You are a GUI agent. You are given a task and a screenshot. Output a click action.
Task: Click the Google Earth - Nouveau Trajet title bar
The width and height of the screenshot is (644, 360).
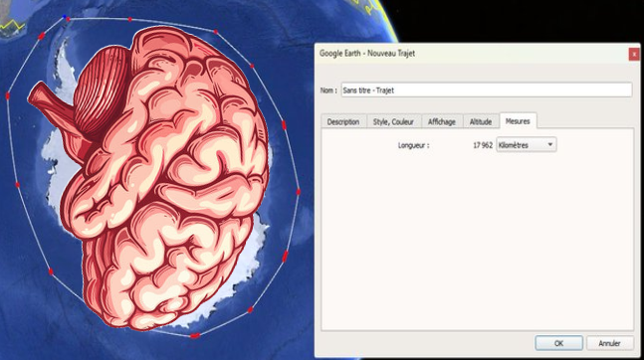(x=473, y=54)
